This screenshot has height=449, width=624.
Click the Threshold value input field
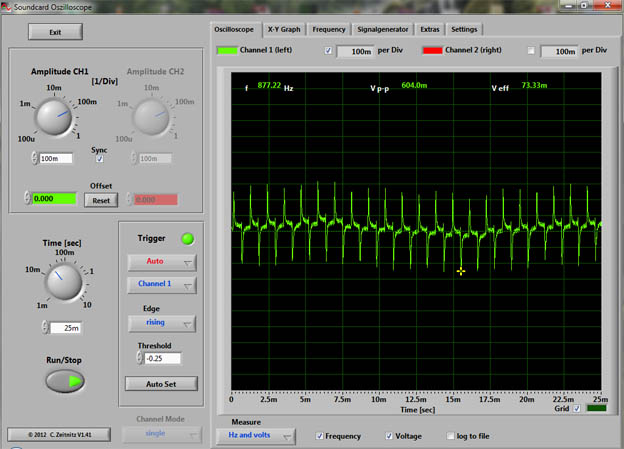point(162,358)
